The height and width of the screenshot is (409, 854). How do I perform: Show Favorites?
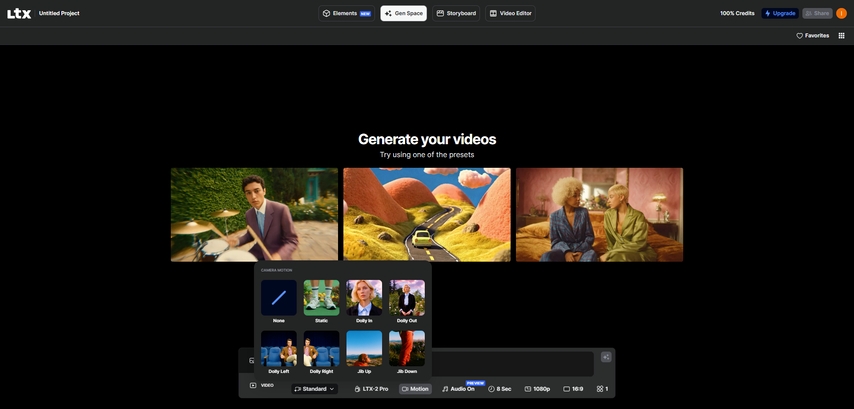(x=813, y=36)
